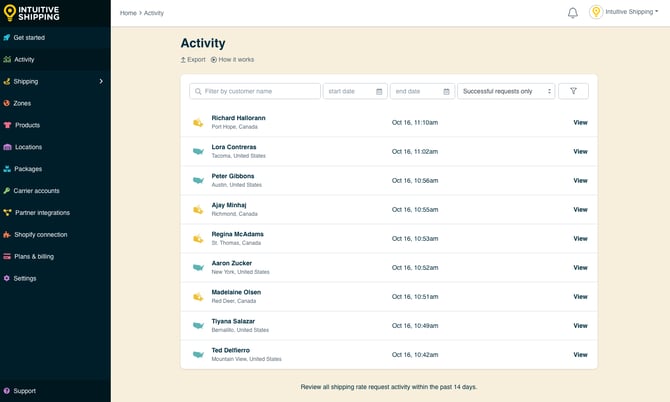The height and width of the screenshot is (402, 670).
Task: Expand the Shipping submenu chevron
Action: point(101,81)
